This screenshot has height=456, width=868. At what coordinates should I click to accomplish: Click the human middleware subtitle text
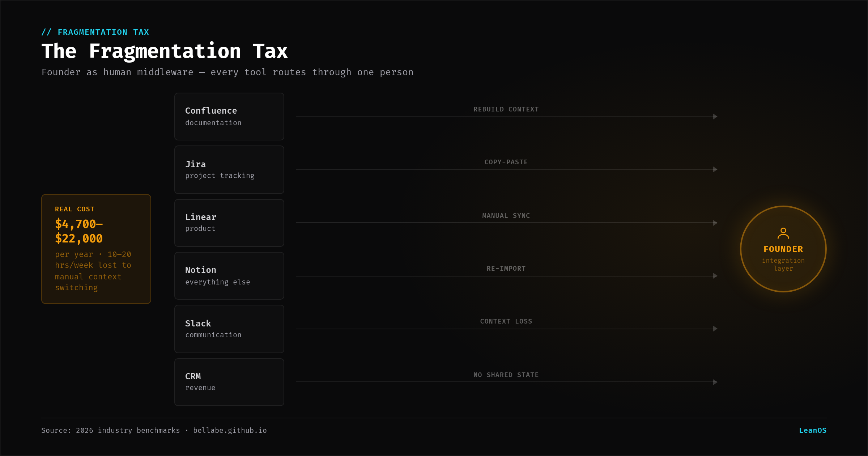227,72
